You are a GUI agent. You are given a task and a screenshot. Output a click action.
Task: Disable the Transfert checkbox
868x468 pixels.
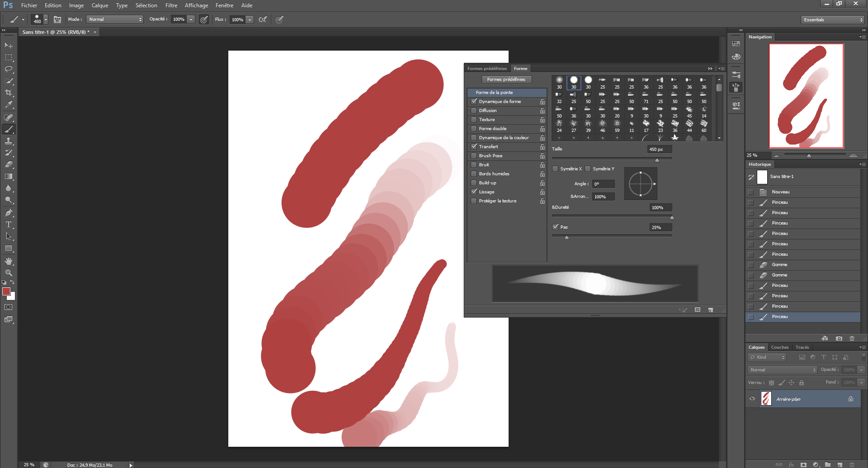[x=474, y=147]
